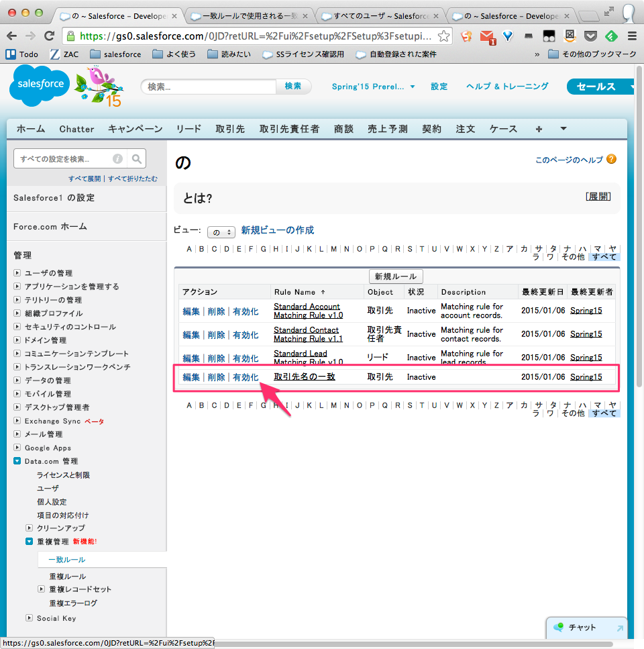Click すべて展開 link
The image size is (644, 649).
point(85,179)
